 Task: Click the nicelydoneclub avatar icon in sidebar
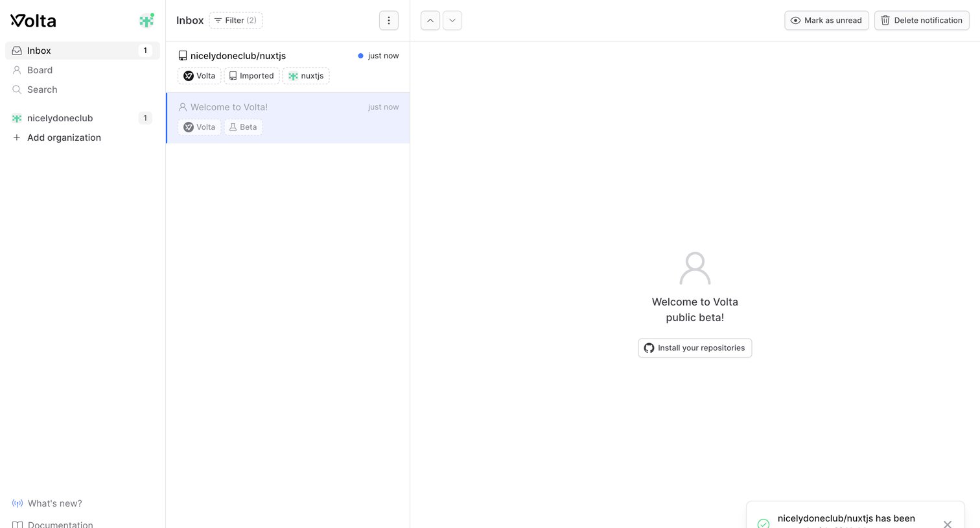[x=17, y=118]
